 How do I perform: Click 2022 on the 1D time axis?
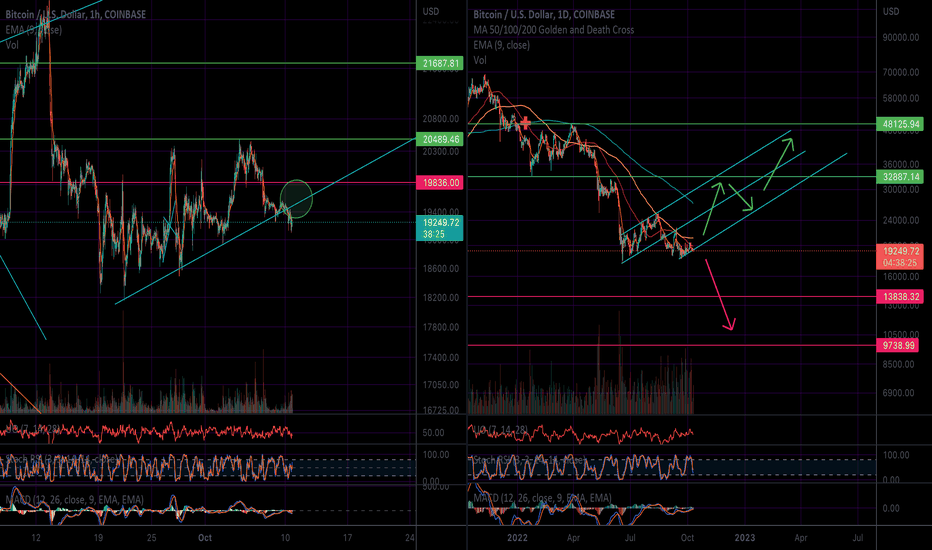[x=517, y=538]
